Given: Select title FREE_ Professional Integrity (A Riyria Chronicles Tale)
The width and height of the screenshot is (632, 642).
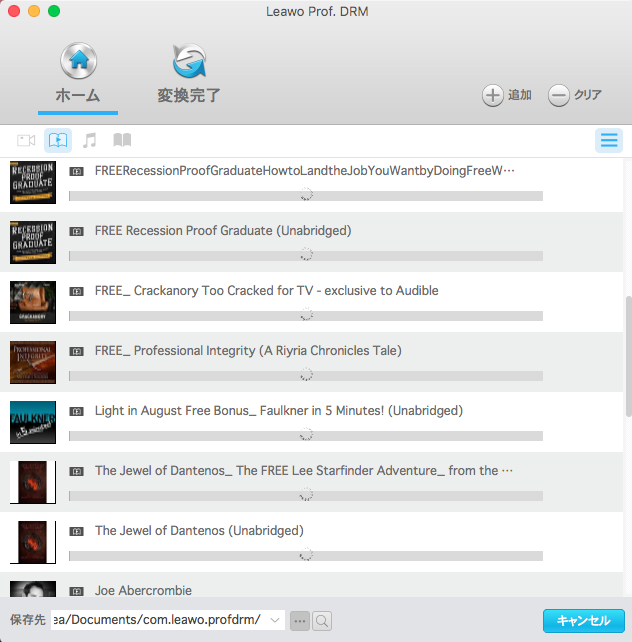Looking at the screenshot, I should click(248, 351).
